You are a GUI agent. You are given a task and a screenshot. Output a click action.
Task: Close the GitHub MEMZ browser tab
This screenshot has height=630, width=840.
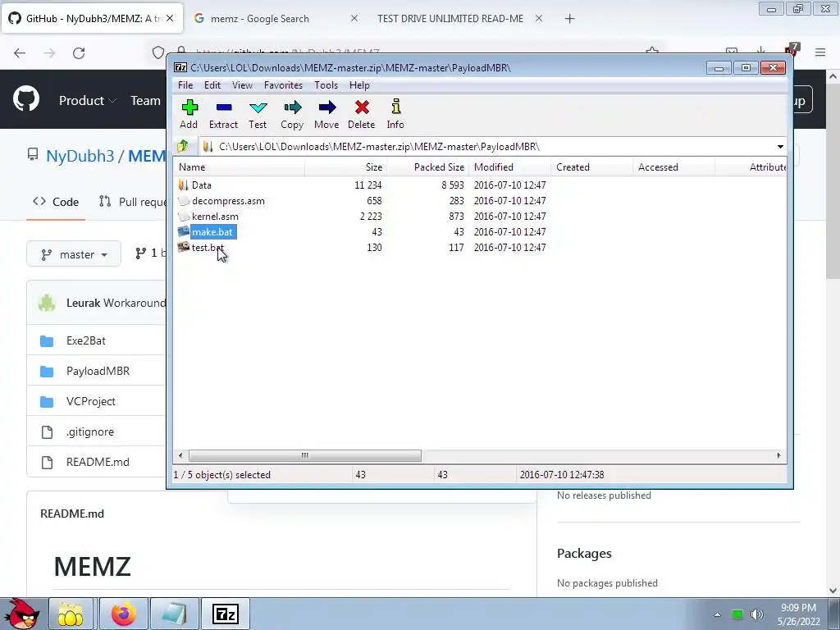click(x=170, y=18)
